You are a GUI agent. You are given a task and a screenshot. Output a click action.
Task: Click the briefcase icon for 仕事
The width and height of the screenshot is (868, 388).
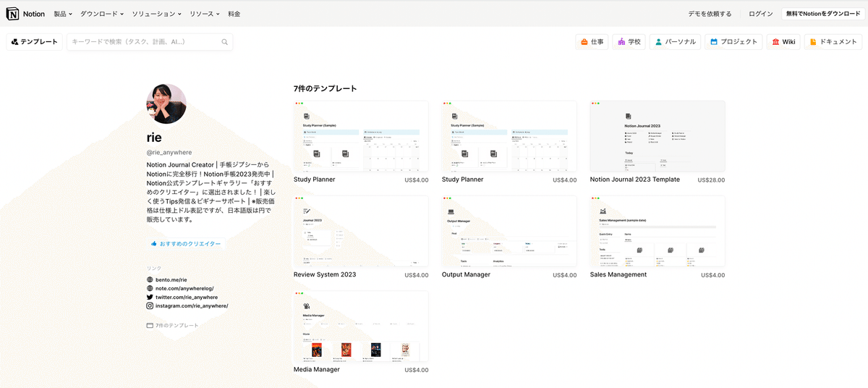[x=584, y=42]
